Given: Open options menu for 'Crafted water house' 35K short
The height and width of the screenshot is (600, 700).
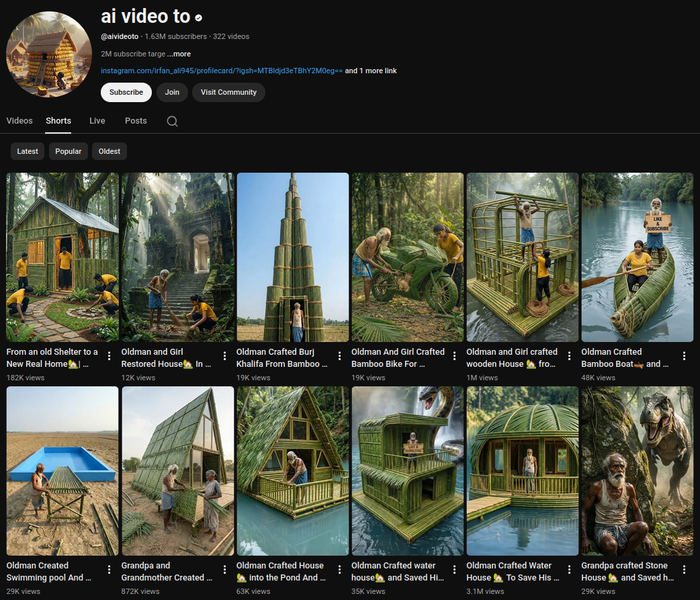Looking at the screenshot, I should click(x=455, y=569).
